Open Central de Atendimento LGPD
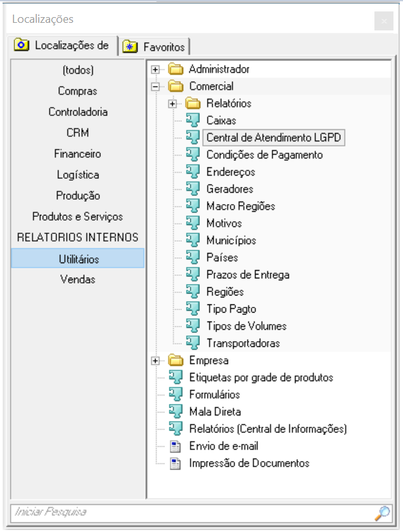 pos(274,138)
